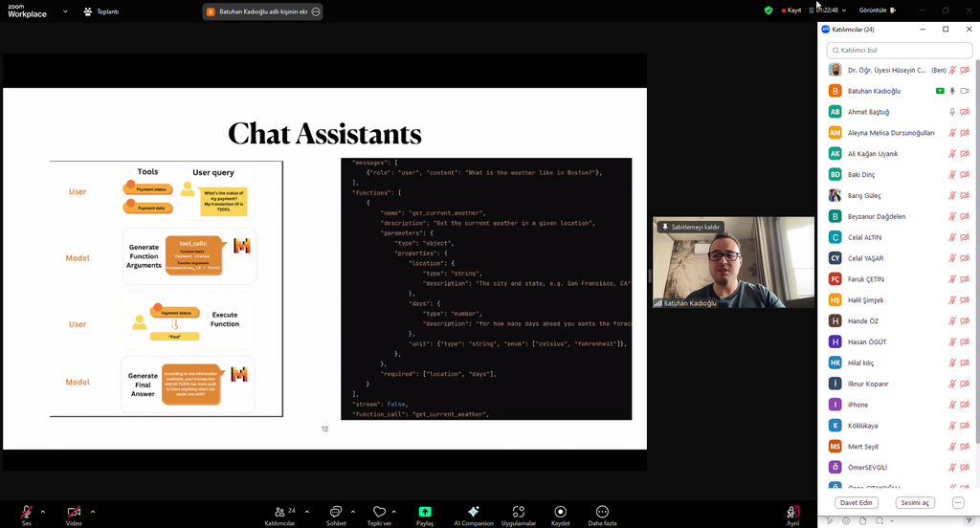This screenshot has height=528, width=980.
Task: Open AI Companion from the toolbar
Action: [x=473, y=515]
